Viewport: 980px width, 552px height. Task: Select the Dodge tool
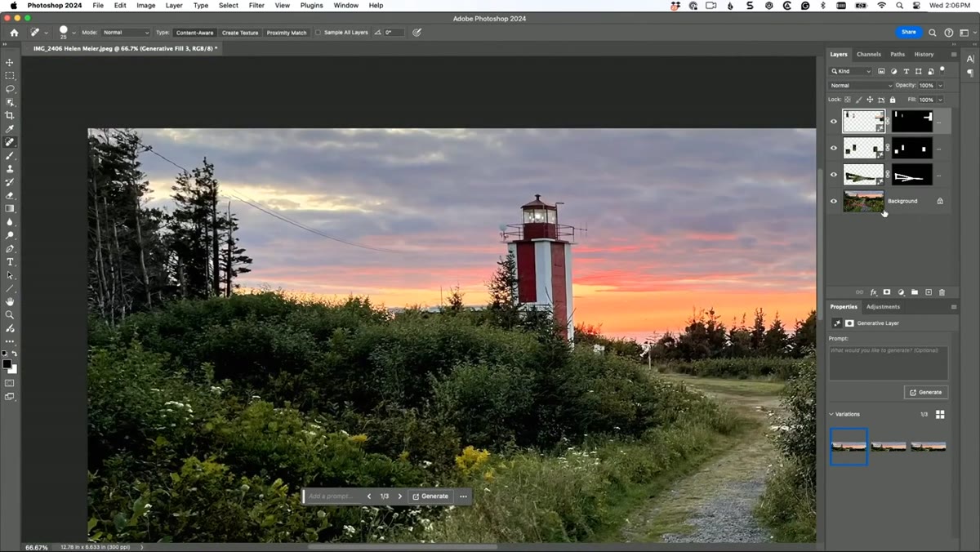coord(10,235)
